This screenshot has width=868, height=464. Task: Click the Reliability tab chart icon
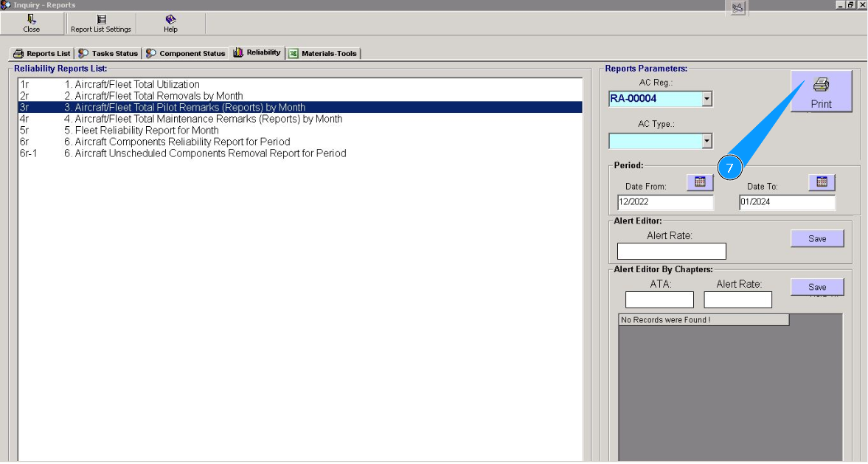coord(238,52)
